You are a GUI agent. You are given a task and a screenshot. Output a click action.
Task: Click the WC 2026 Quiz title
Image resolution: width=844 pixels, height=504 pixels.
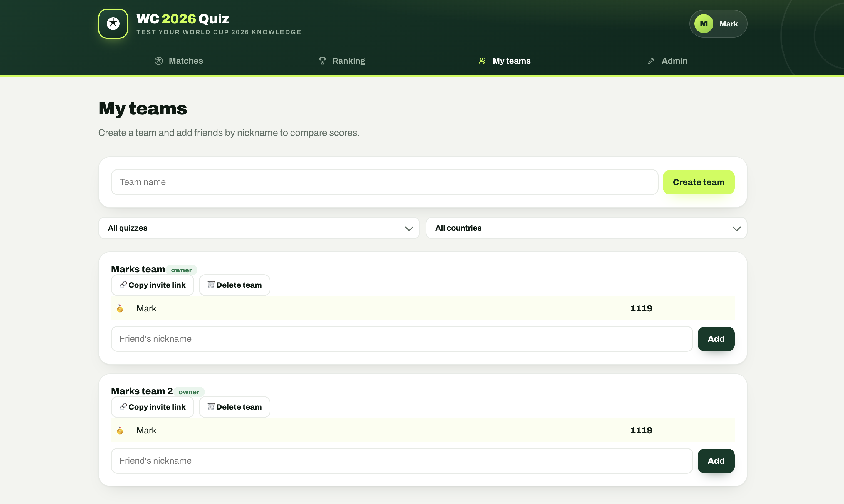(183, 19)
